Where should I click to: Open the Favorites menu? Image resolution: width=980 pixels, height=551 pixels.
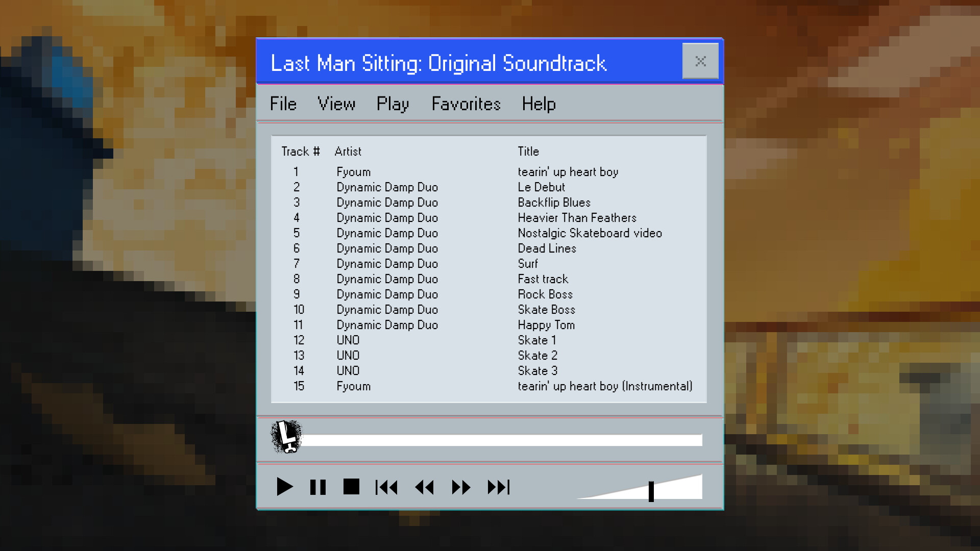tap(465, 104)
